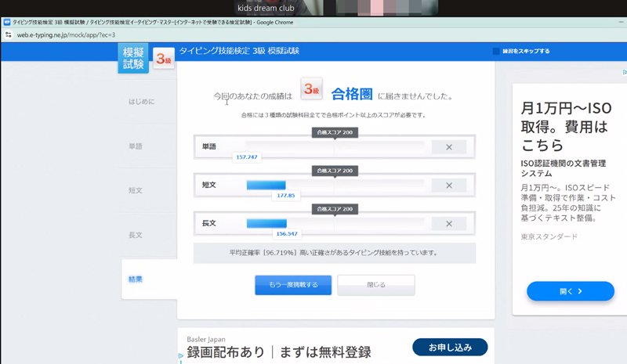Click the 157.747 score label
Viewport: 627px width, 364px height.
click(247, 157)
